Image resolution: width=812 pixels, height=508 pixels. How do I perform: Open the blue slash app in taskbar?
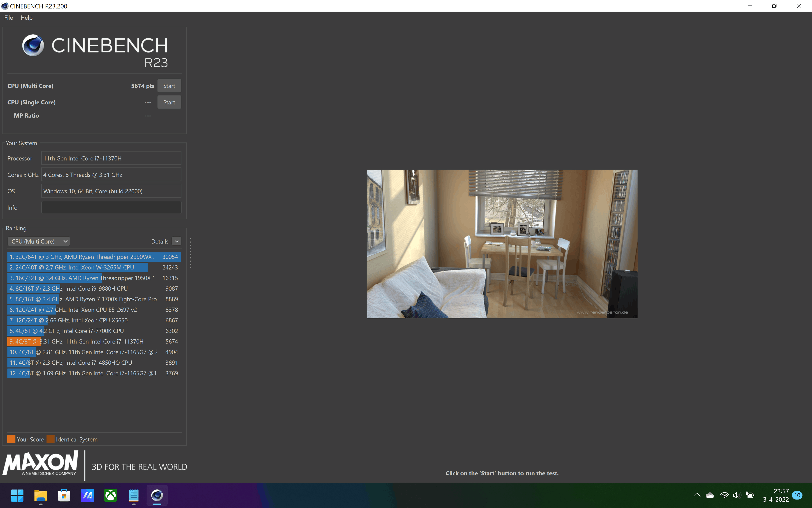point(87,495)
